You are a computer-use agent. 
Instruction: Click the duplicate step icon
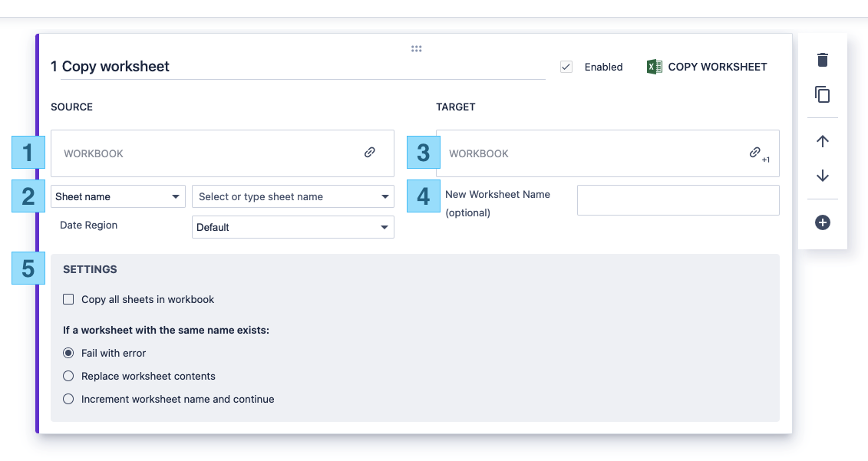[x=823, y=94]
